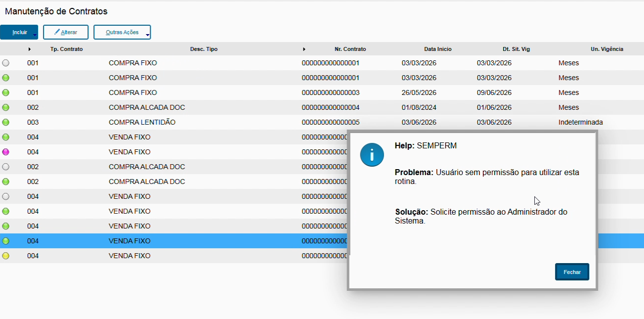The height and width of the screenshot is (319, 644).
Task: Click the Manutenção de Contratos title
Action: click(56, 11)
